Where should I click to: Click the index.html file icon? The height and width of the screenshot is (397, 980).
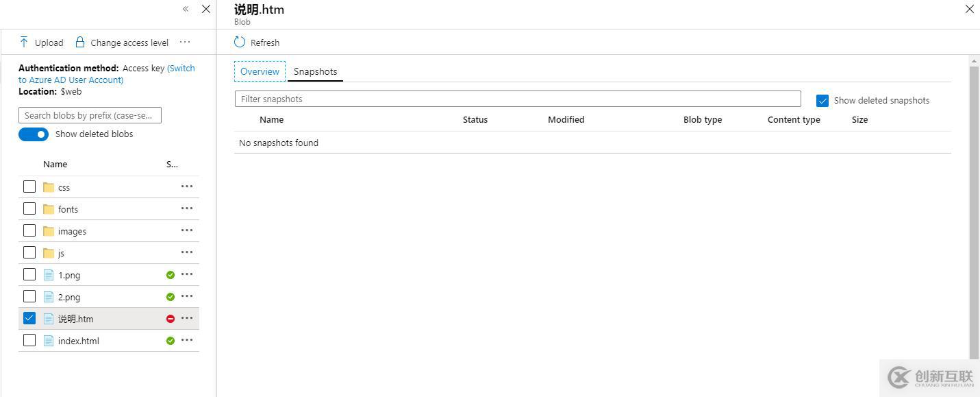(x=49, y=341)
